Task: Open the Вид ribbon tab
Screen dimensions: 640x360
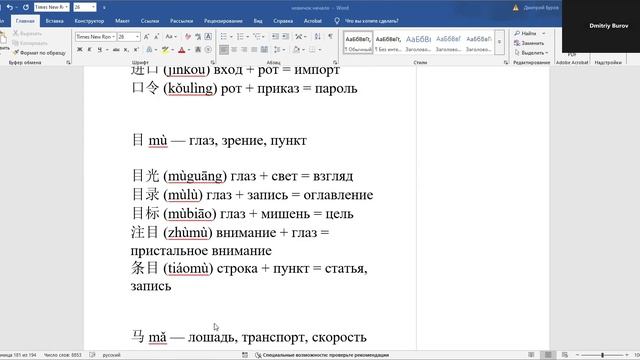Action: [x=258, y=21]
